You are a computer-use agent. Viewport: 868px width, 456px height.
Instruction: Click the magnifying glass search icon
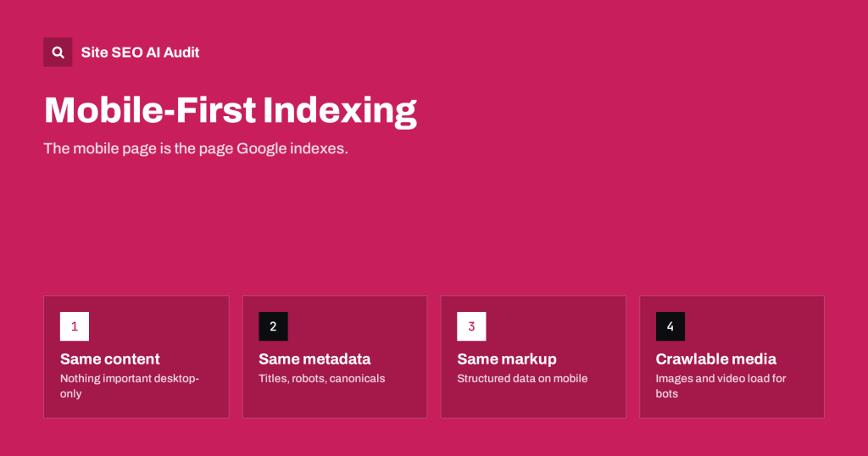(x=58, y=52)
